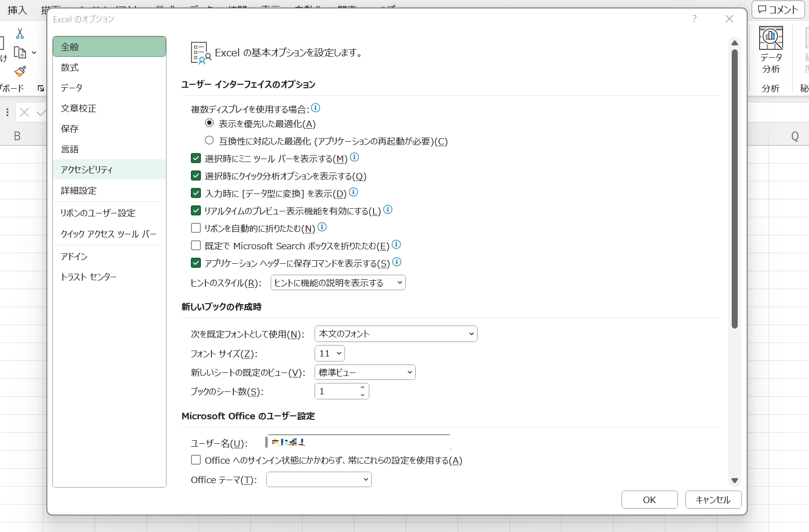Select 互換性に対応した最適化 radio button
Image resolution: width=809 pixels, height=532 pixels.
click(x=209, y=141)
